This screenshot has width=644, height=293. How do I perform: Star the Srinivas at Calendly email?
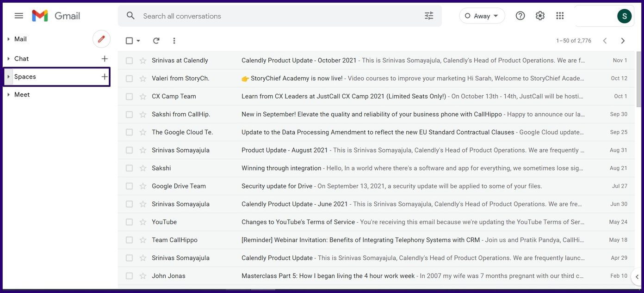click(x=143, y=61)
